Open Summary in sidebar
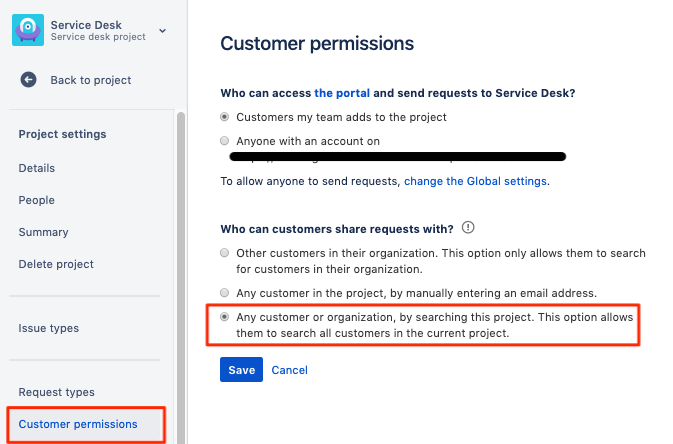 (x=43, y=232)
